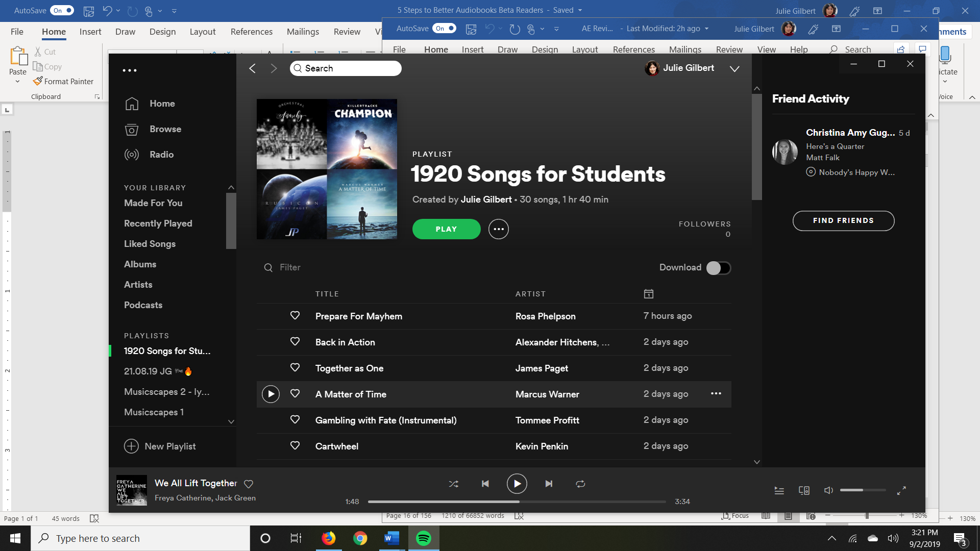
Task: Open Undo dropdown arrow in Word title bar
Action: tap(118, 10)
